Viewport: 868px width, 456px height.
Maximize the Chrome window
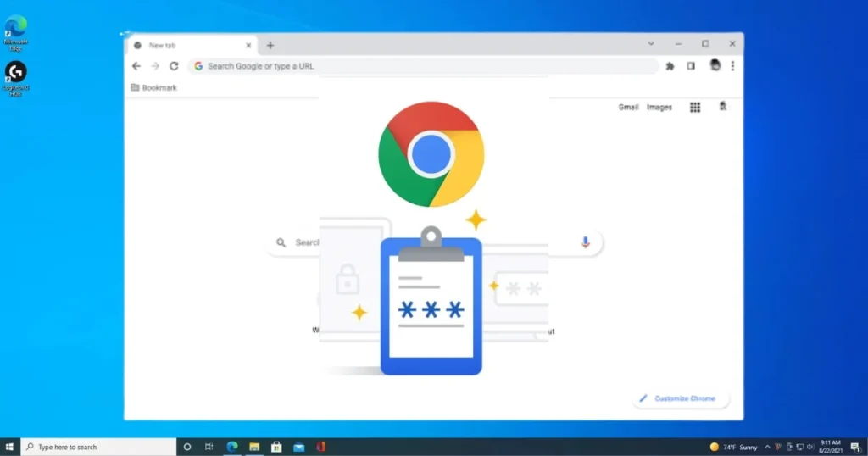click(705, 44)
